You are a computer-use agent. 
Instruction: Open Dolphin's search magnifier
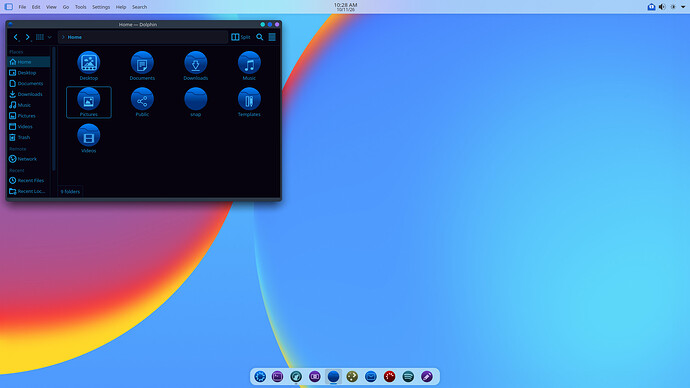[260, 37]
